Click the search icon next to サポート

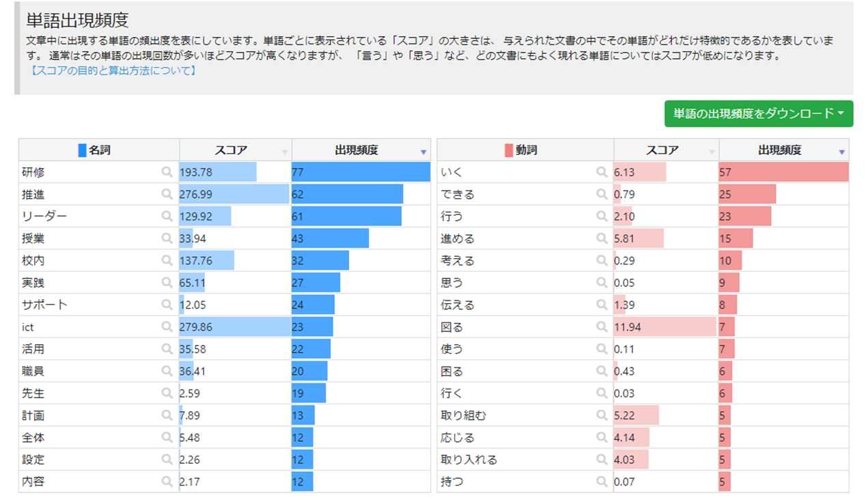[167, 305]
